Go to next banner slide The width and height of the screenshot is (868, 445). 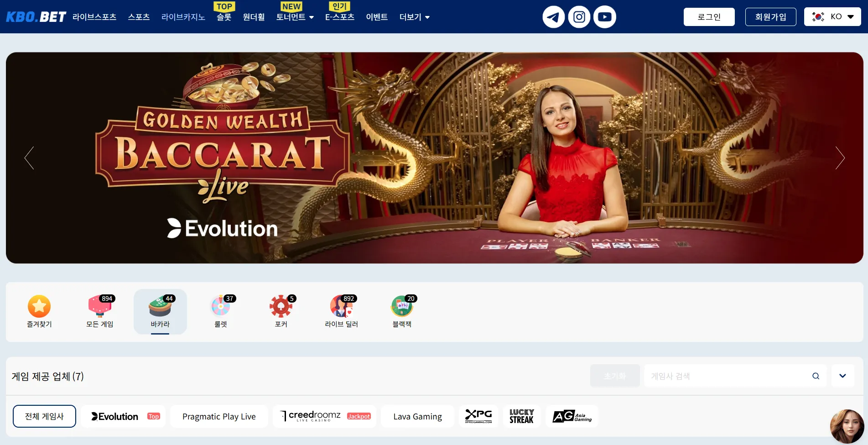pyautogui.click(x=840, y=158)
